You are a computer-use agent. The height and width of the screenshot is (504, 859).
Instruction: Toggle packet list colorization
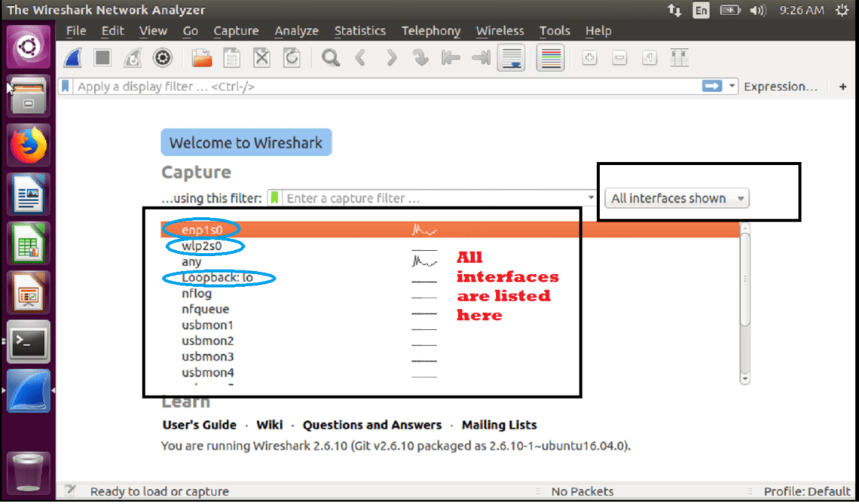[x=551, y=57]
